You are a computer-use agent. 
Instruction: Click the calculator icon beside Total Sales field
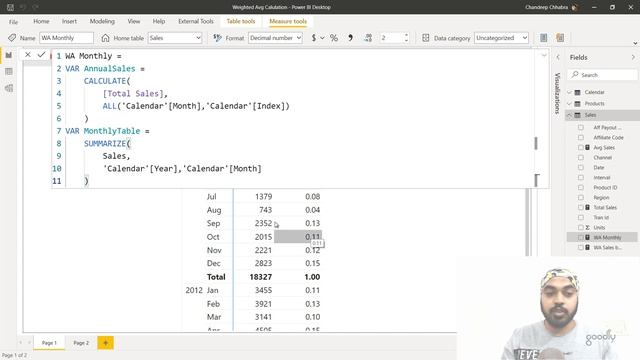pos(587,207)
